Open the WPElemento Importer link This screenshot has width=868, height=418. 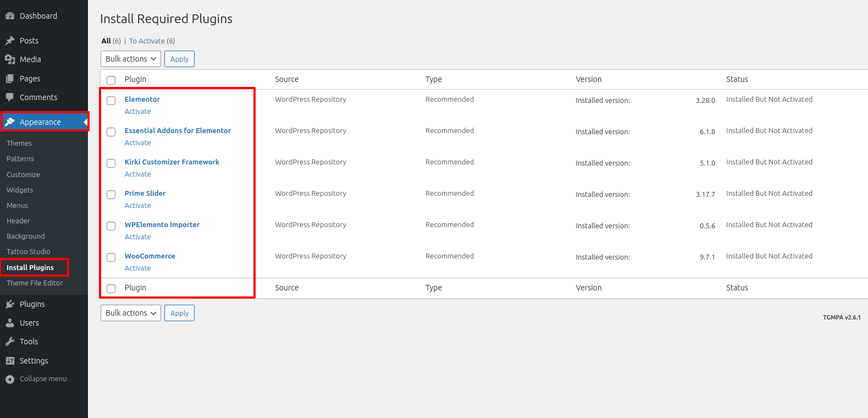pos(162,224)
